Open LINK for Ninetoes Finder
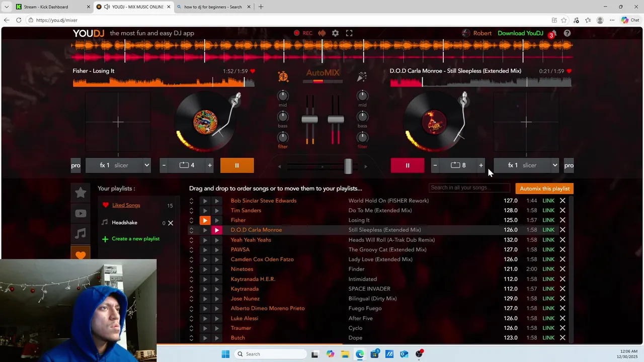The image size is (644, 362). point(548,269)
